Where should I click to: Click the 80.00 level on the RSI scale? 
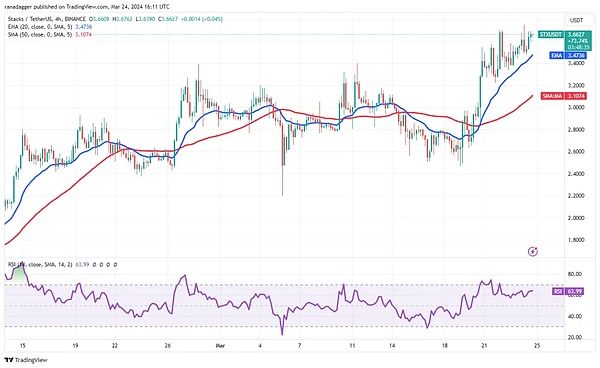575,274
